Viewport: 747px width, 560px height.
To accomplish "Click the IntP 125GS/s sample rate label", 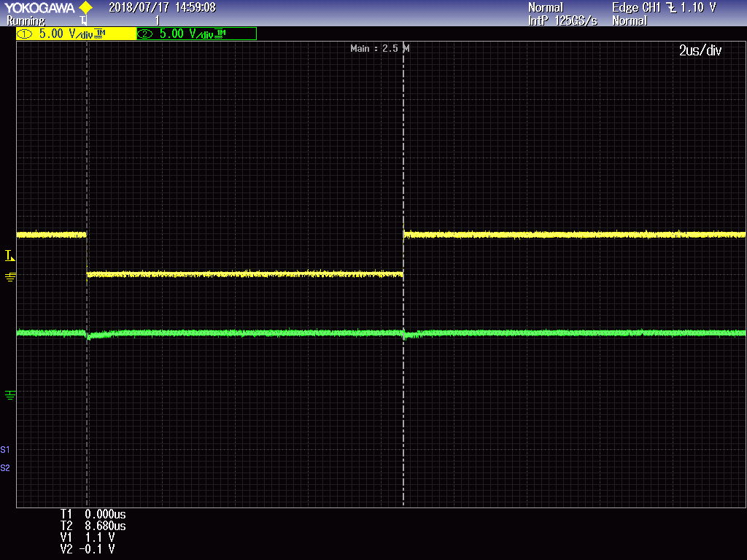I will coord(562,21).
